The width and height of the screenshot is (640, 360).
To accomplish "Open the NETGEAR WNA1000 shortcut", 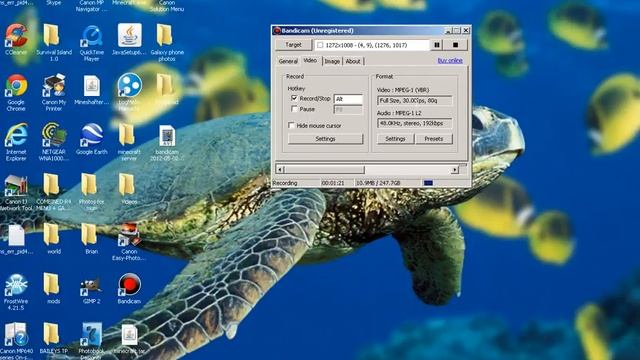I will (53, 142).
